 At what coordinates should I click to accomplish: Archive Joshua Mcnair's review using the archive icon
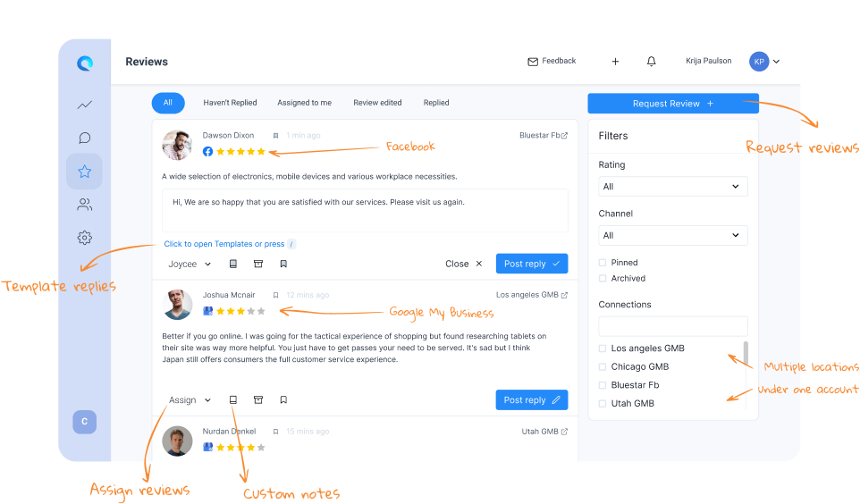point(258,399)
